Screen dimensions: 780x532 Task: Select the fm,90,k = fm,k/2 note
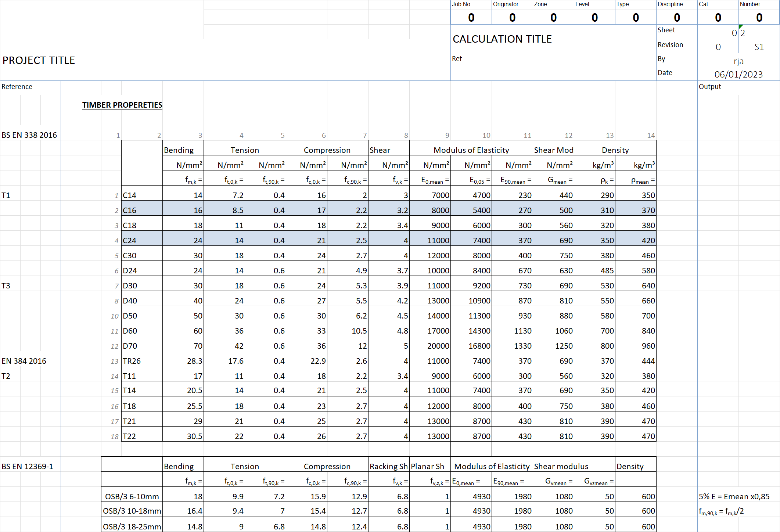point(721,511)
